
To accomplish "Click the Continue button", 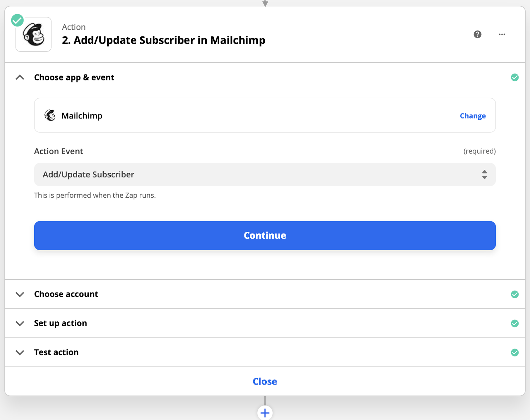I will 265,235.
